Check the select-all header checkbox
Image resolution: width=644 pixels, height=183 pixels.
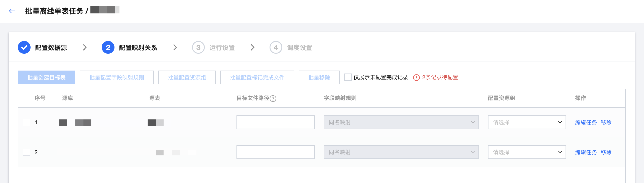coord(26,98)
